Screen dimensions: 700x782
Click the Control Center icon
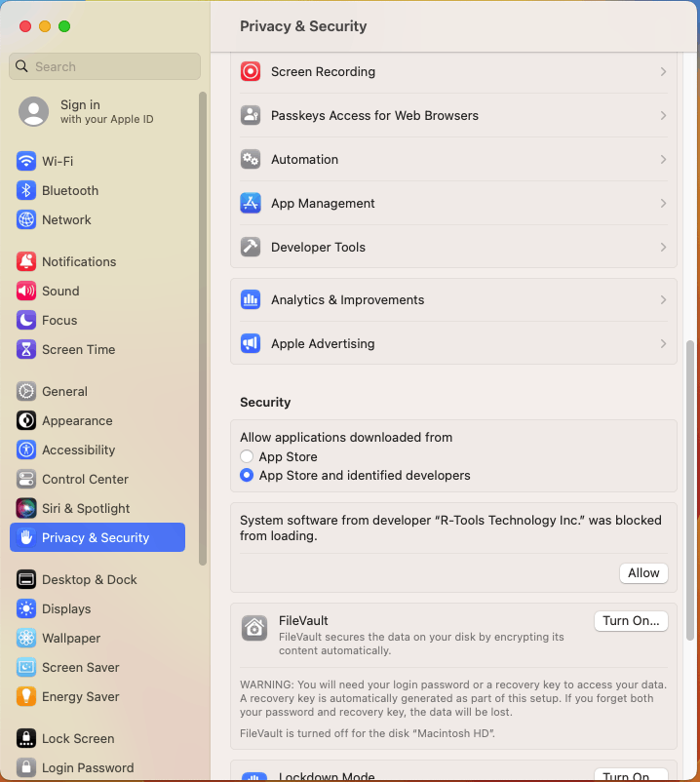(x=26, y=480)
